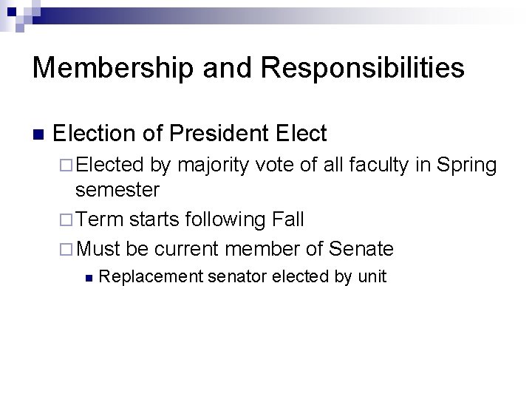Click the "Membership and Responsibilities" slide title
Image resolution: width=532 pixels, height=399 pixels.
click(248, 69)
